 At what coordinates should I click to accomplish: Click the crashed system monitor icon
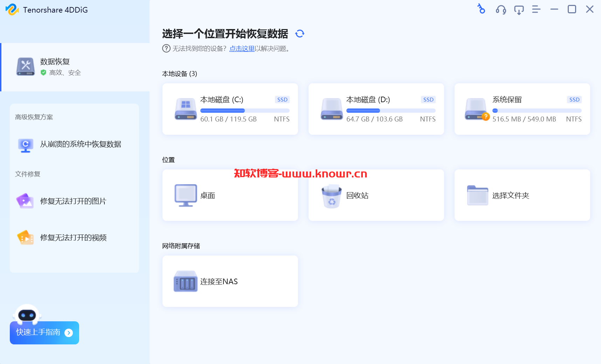[26, 145]
